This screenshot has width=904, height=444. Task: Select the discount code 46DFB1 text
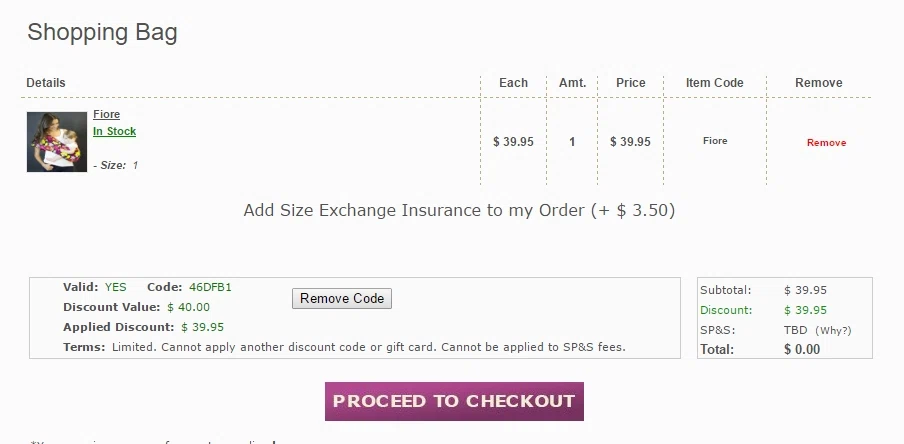210,287
